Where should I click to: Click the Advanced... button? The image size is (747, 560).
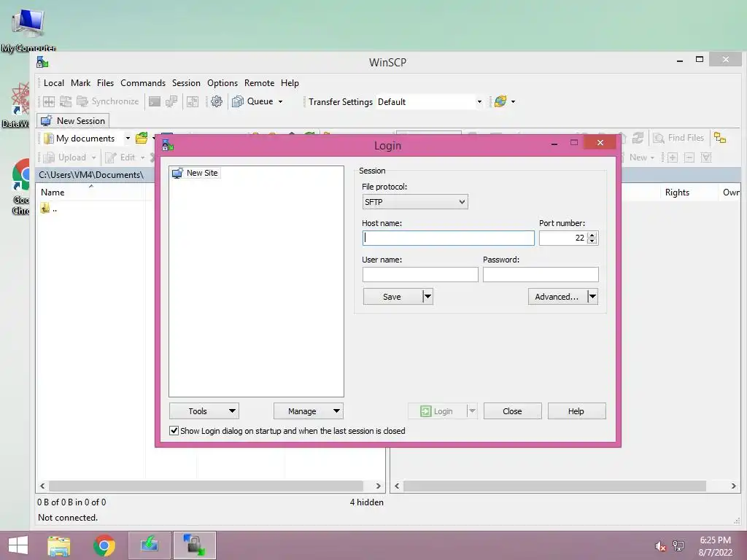coord(557,297)
